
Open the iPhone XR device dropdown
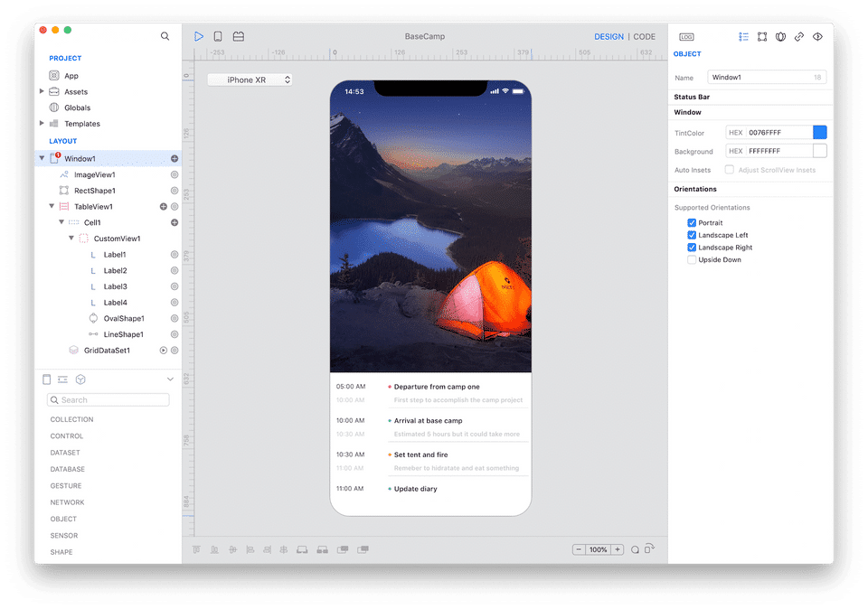(x=250, y=80)
